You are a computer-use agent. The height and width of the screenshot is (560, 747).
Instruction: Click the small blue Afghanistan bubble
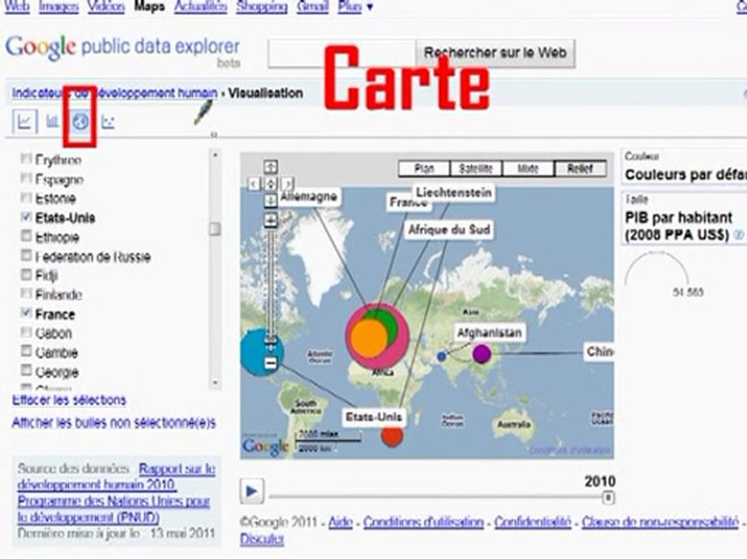click(442, 355)
